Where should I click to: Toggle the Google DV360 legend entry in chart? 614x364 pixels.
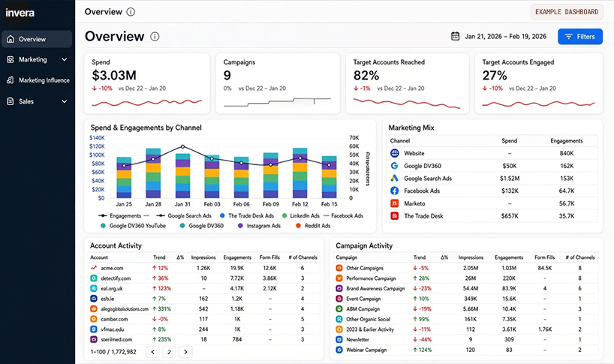click(x=202, y=226)
